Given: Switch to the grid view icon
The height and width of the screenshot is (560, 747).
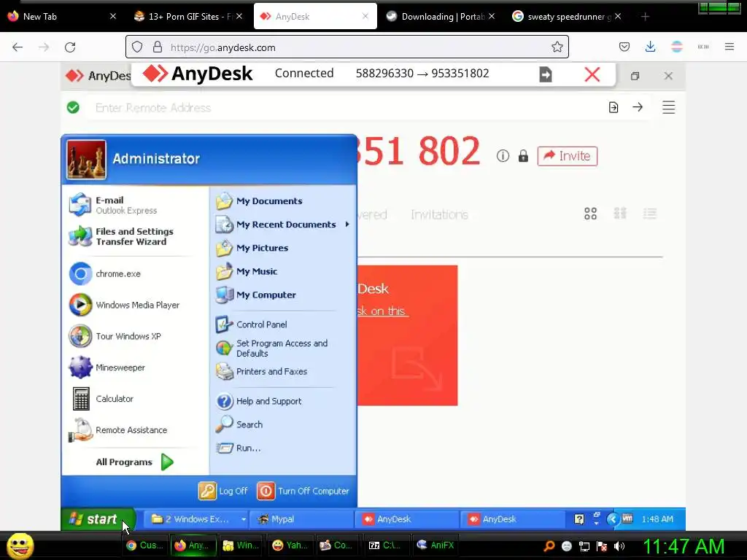Looking at the screenshot, I should click(620, 214).
